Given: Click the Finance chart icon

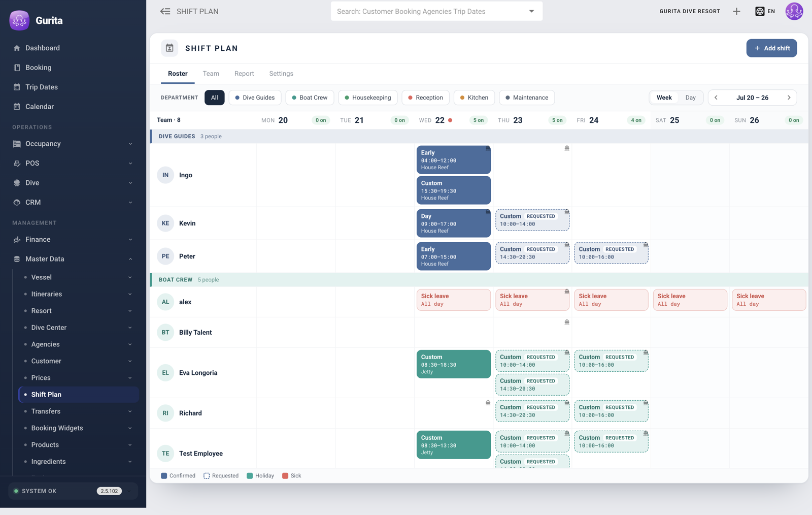Looking at the screenshot, I should (17, 240).
